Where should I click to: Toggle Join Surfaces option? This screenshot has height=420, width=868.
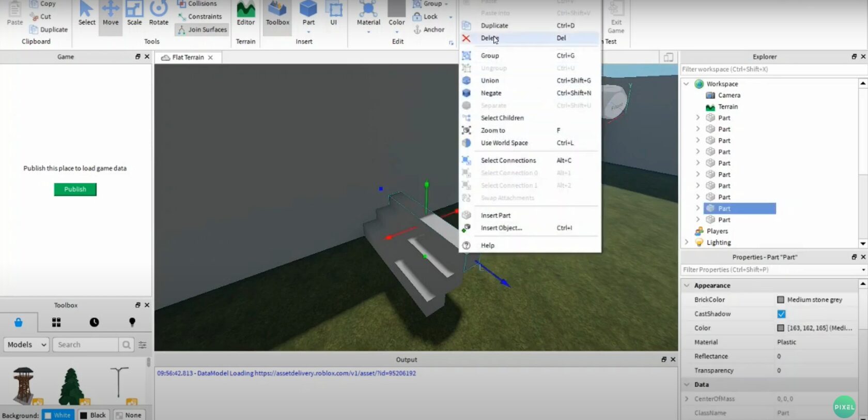pos(202,29)
